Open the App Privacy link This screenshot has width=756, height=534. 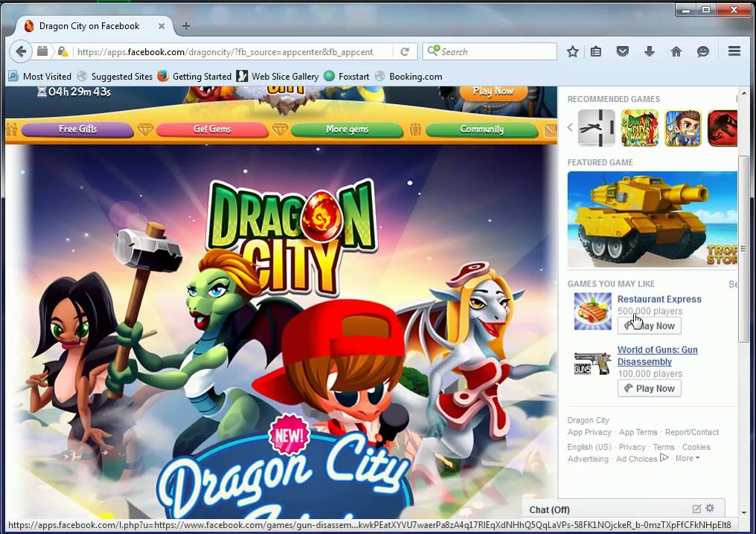pos(589,432)
